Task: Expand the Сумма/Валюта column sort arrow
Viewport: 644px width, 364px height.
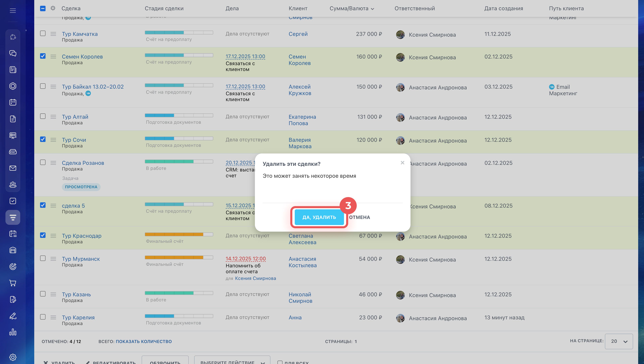Action: coord(372,9)
